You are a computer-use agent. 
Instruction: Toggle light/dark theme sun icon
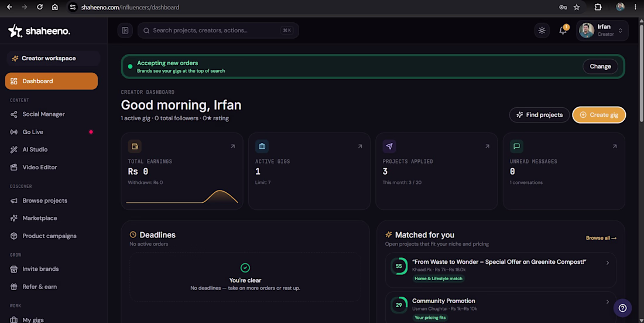542,30
